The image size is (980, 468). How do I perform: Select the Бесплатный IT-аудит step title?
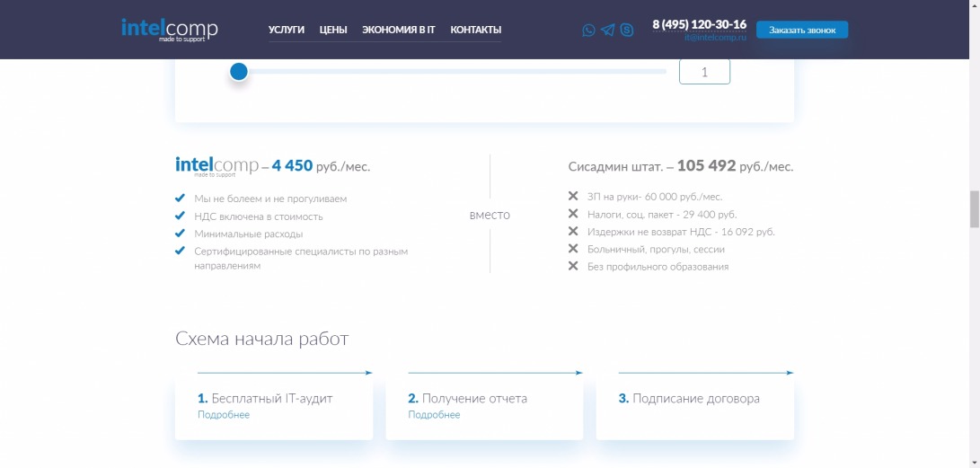[x=265, y=399]
